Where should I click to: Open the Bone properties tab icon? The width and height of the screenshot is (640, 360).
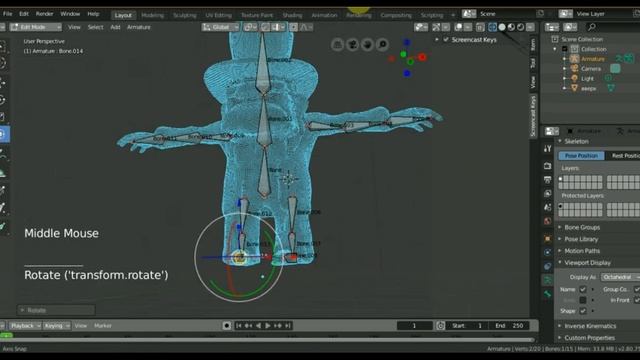click(547, 294)
